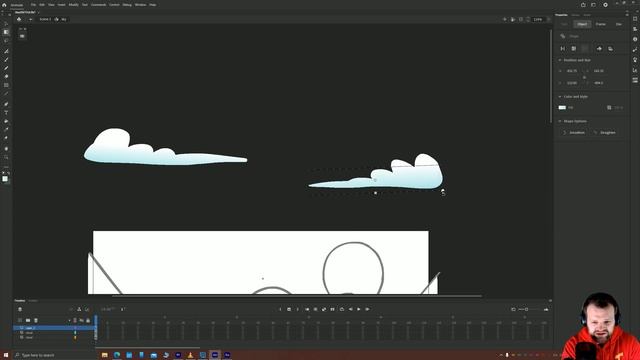This screenshot has width=640, height=360.
Task: Toggle the highlight layers column header
Action: pyautogui.click(x=75, y=320)
